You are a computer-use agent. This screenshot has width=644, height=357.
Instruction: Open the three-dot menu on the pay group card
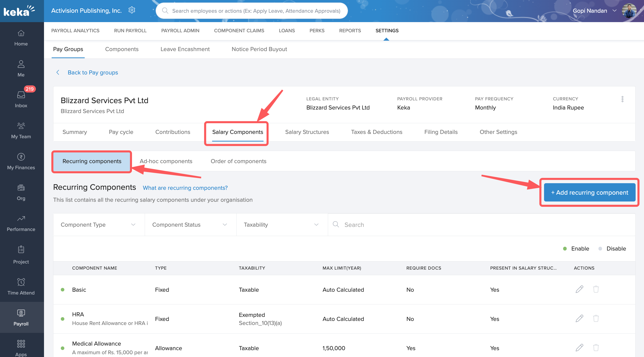[x=622, y=99]
